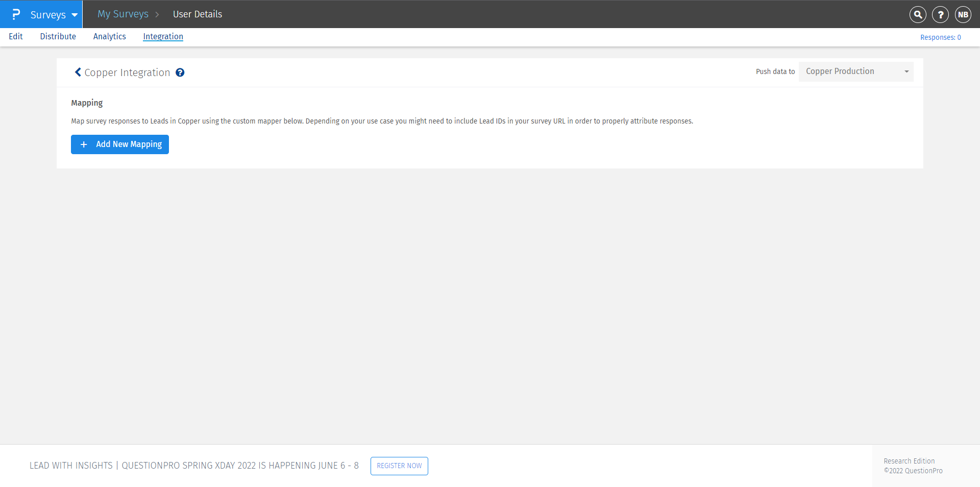The image size is (980, 487).
Task: Click the QuestionPro logo icon
Action: coord(16,14)
